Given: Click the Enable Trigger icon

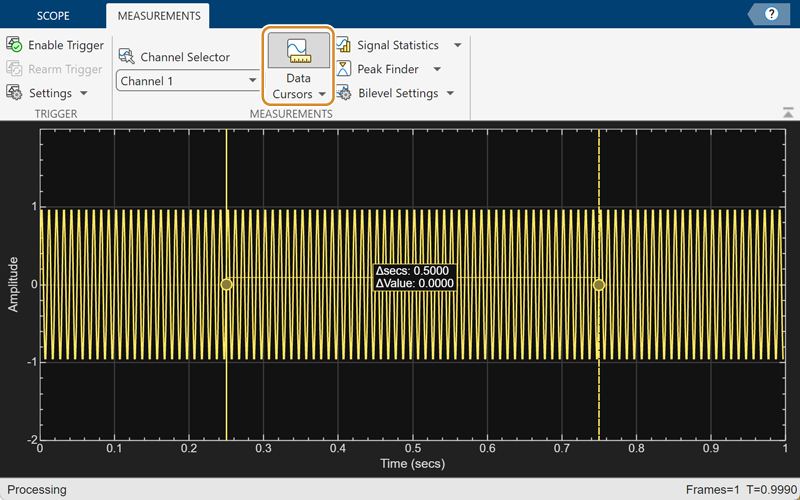Looking at the screenshot, I should (x=15, y=45).
